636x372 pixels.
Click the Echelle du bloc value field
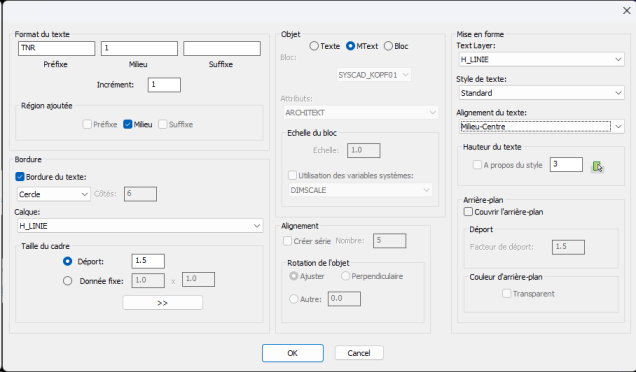[364, 150]
